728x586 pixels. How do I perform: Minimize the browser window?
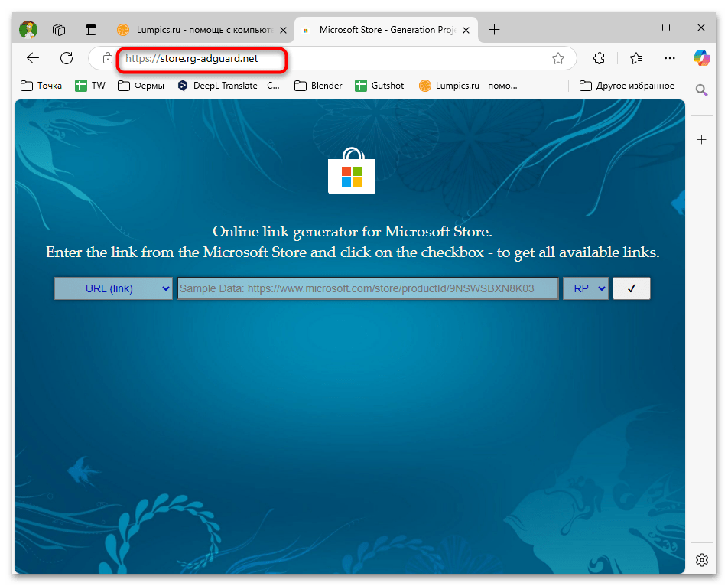[630, 28]
